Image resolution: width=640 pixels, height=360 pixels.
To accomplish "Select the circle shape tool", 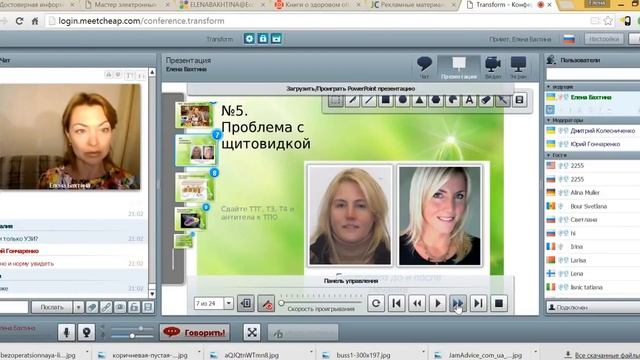I will click(x=402, y=100).
